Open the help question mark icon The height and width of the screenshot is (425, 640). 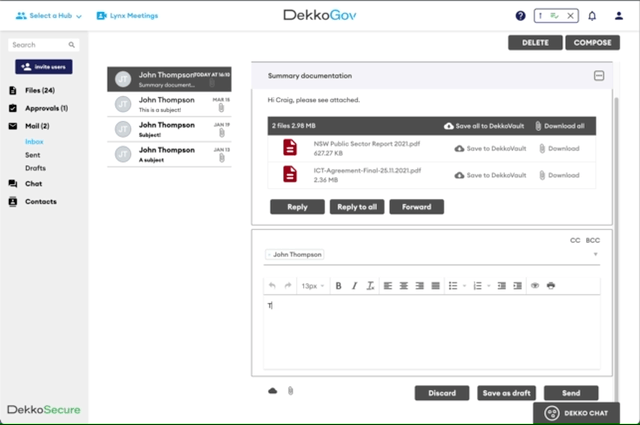click(520, 16)
